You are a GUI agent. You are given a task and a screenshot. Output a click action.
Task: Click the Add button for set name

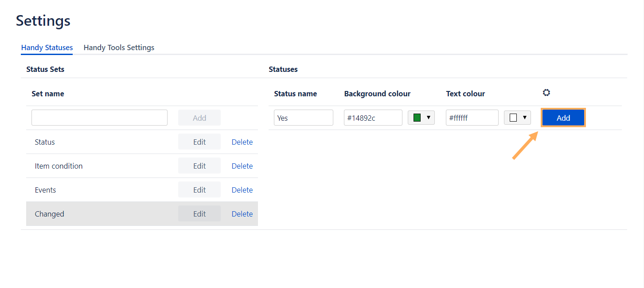(199, 118)
